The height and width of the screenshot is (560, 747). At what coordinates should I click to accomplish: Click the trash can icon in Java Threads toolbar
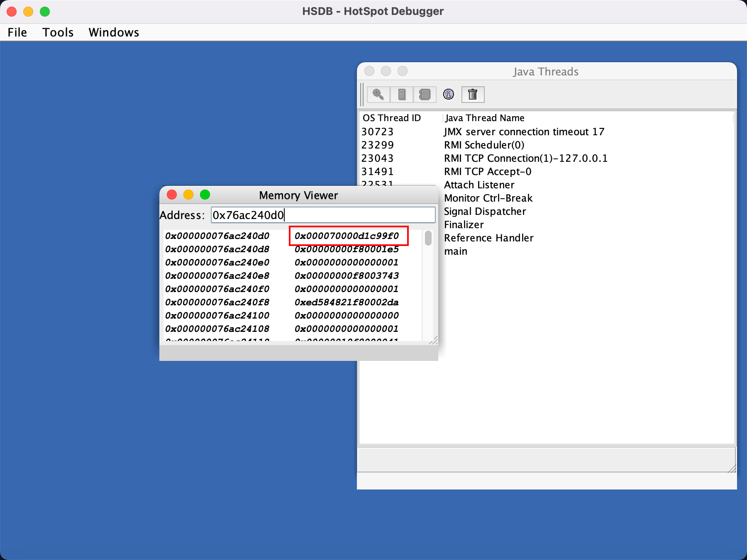point(473,95)
